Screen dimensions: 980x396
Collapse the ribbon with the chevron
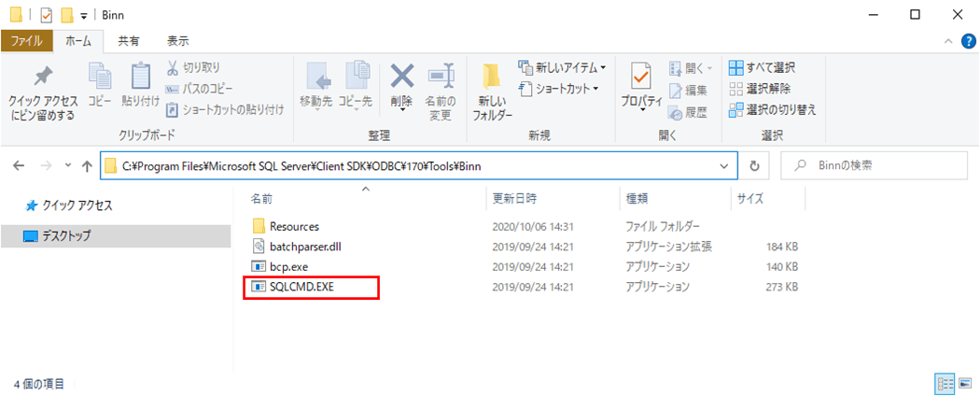pyautogui.click(x=948, y=41)
